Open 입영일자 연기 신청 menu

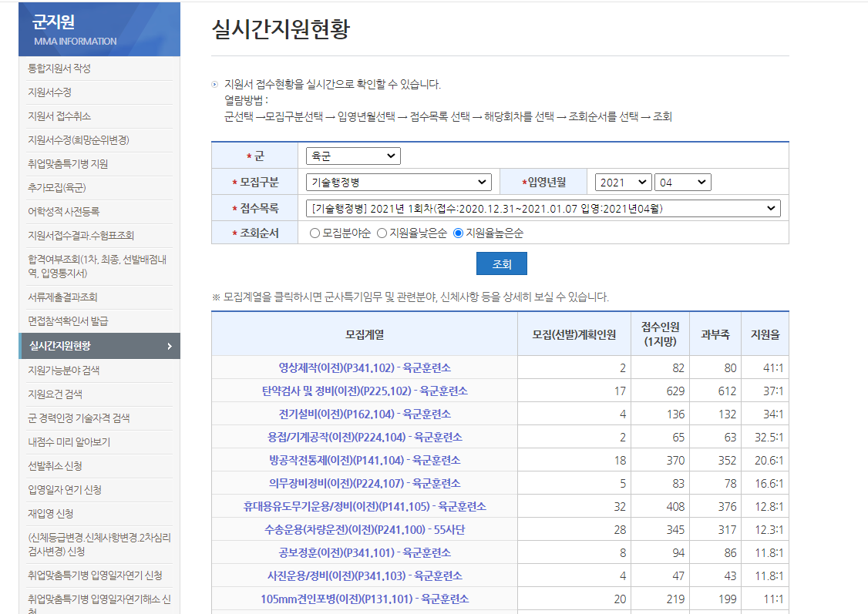[x=65, y=489]
